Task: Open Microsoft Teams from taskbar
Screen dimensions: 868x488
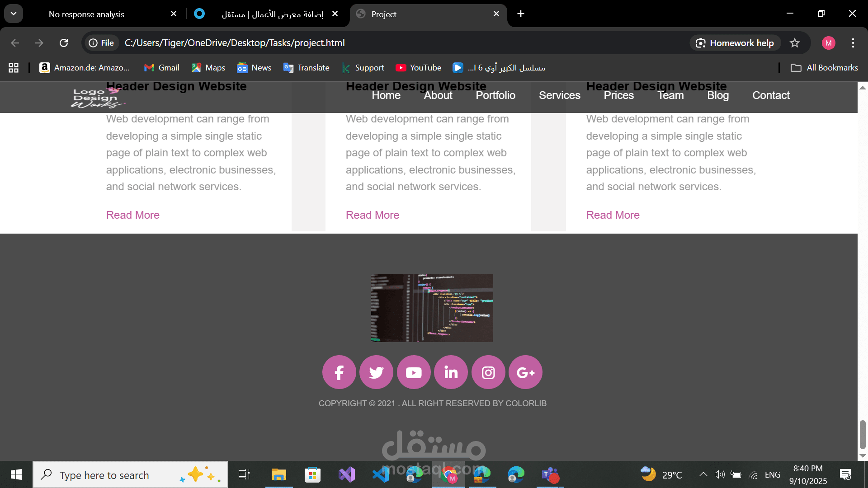Action: pyautogui.click(x=550, y=474)
